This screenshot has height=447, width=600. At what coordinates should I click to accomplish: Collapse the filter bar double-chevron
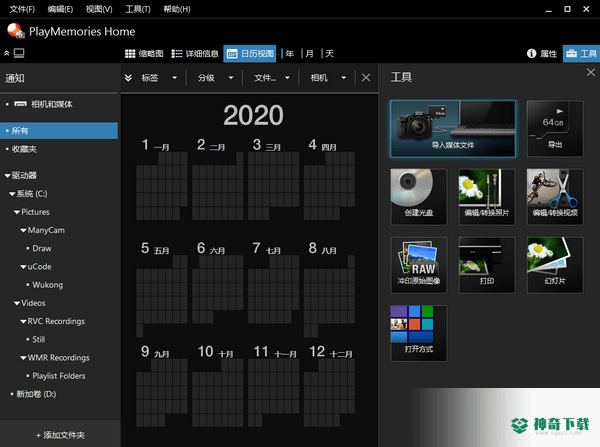pyautogui.click(x=128, y=78)
